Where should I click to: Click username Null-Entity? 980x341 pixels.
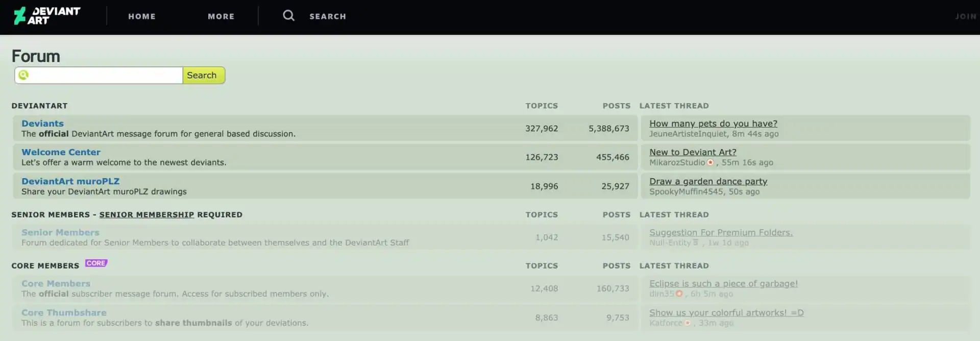670,242
